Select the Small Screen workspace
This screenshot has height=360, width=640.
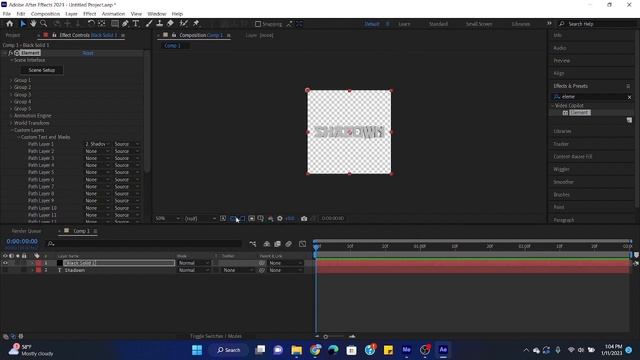(x=479, y=24)
